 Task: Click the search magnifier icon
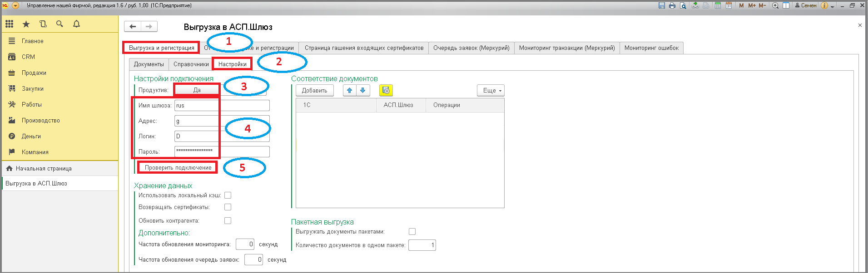pos(60,24)
